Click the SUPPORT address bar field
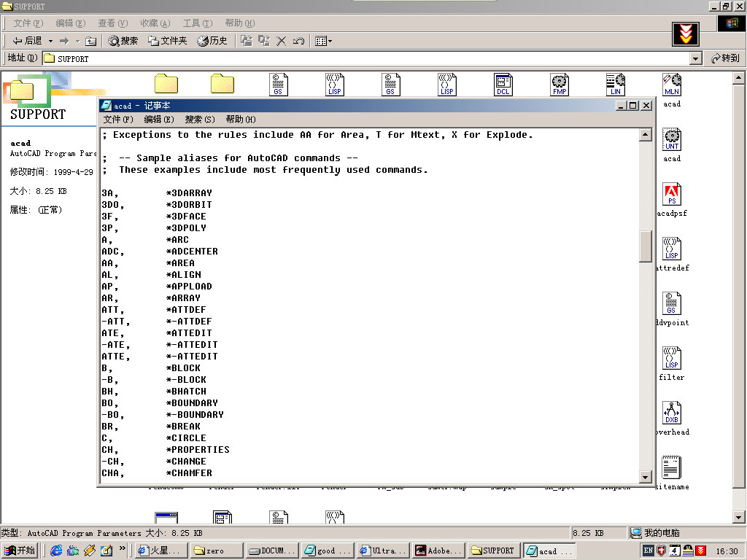This screenshot has height=560, width=747. (366, 58)
